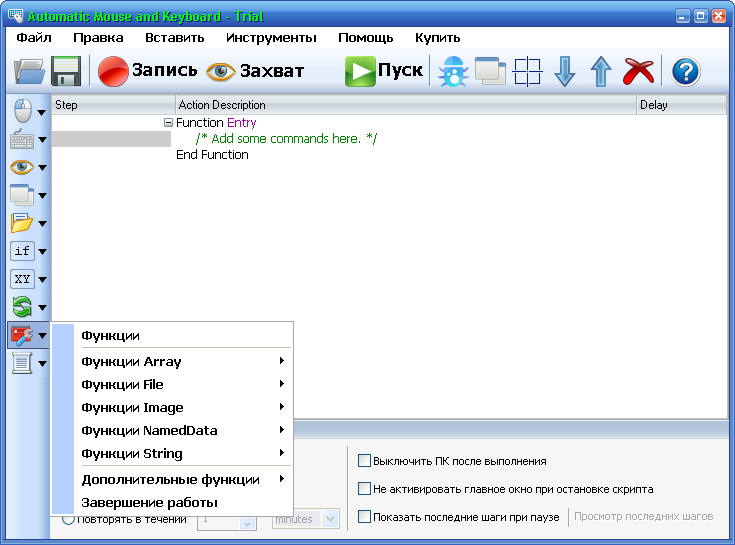This screenshot has width=735, height=545.
Task: Click the keyboard actions sidebar icon
Action: tap(22, 139)
